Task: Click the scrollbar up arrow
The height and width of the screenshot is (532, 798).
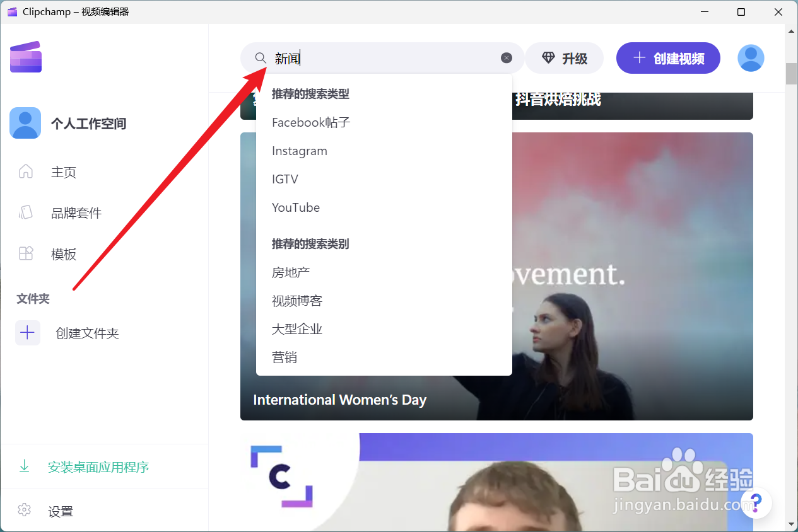Action: click(x=791, y=30)
